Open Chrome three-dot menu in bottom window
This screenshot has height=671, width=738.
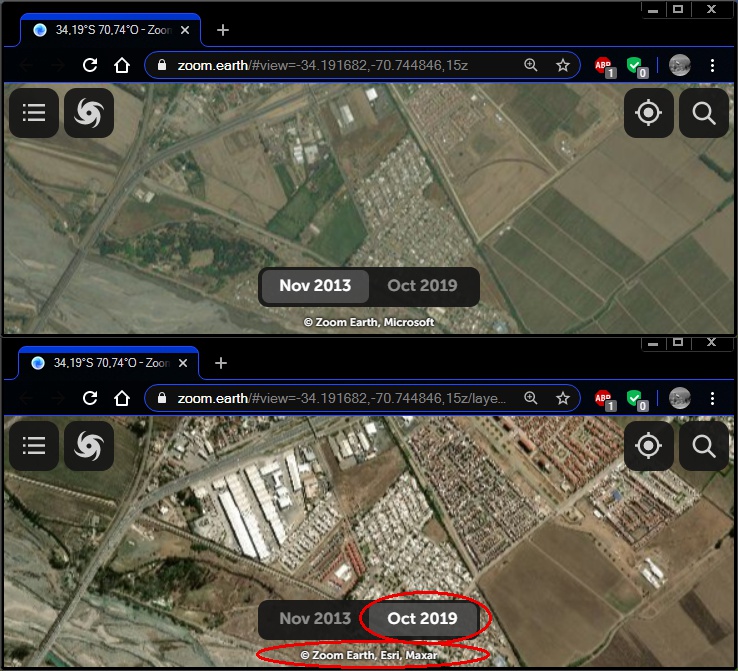pos(713,399)
